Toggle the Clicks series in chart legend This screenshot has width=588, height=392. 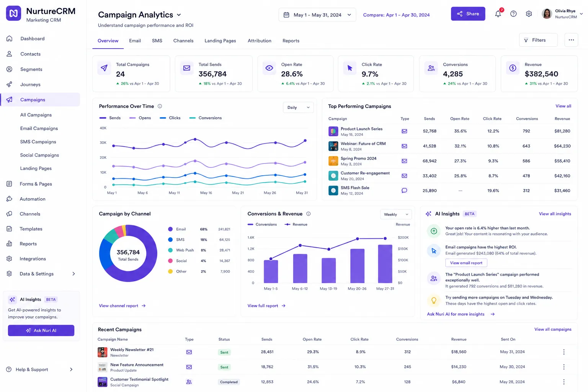(x=170, y=118)
